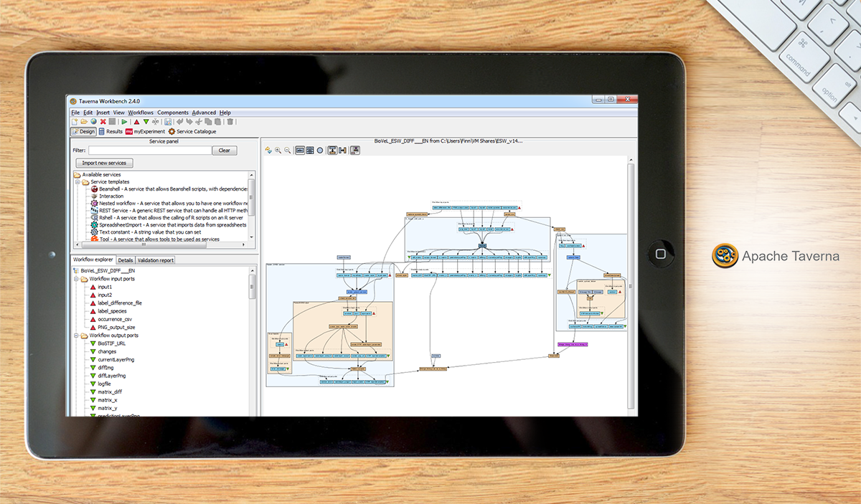Select the occurrence_csv input port

pos(116,319)
